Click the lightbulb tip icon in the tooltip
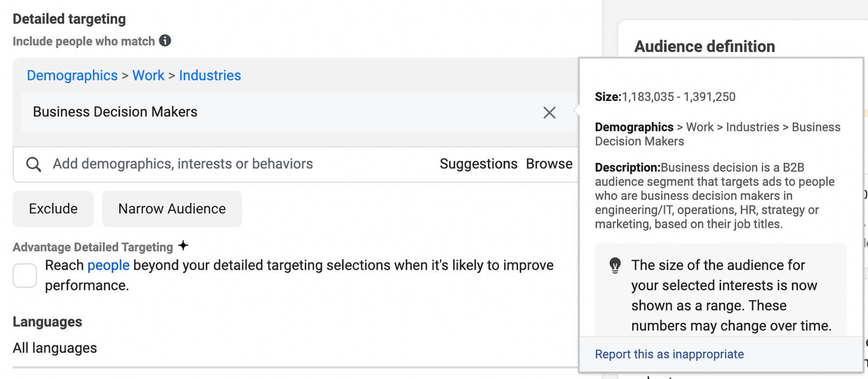The image size is (868, 379). 615,265
